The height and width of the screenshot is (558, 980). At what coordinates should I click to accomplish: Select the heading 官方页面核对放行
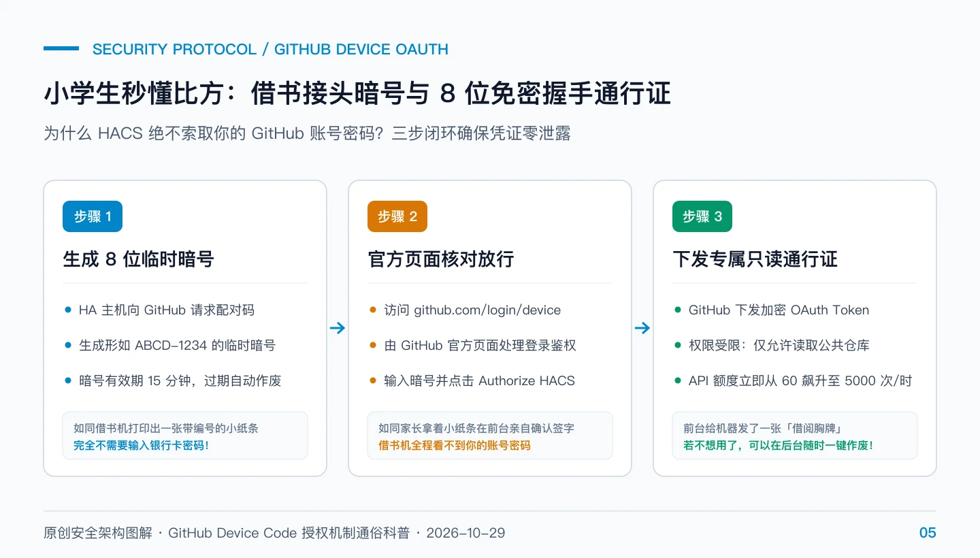(441, 259)
